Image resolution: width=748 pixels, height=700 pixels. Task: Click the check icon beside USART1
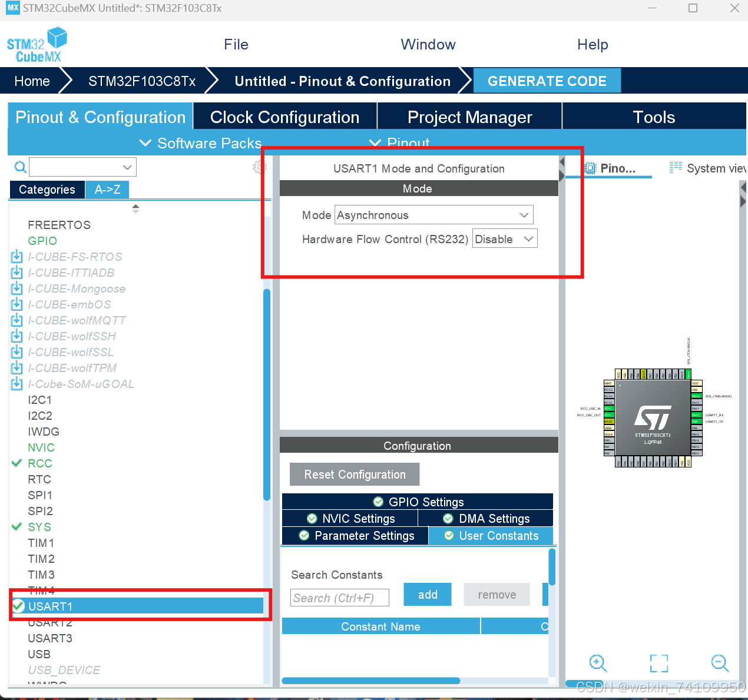18,606
